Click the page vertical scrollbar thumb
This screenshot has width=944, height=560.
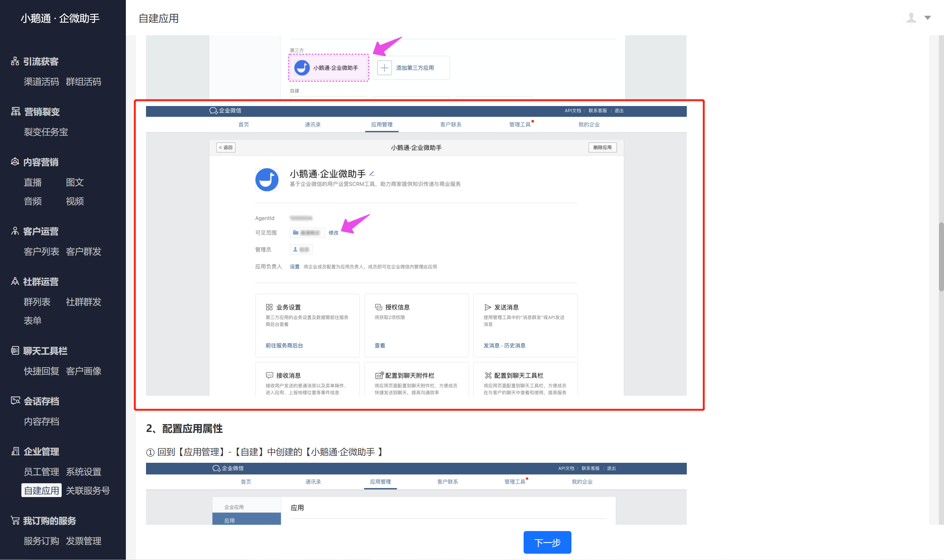click(x=941, y=257)
